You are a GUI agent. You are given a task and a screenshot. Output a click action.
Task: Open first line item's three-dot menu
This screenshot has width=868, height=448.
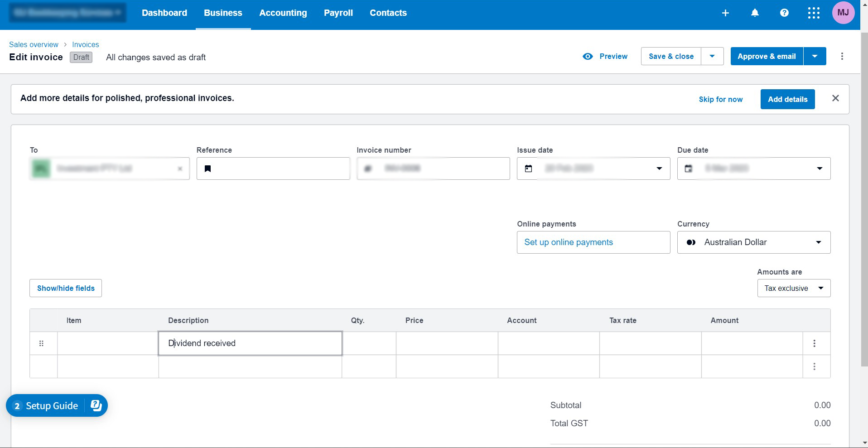[814, 343]
